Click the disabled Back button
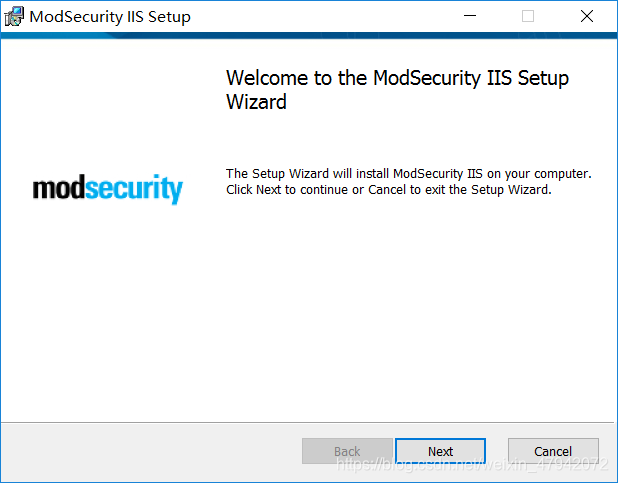 tap(347, 451)
